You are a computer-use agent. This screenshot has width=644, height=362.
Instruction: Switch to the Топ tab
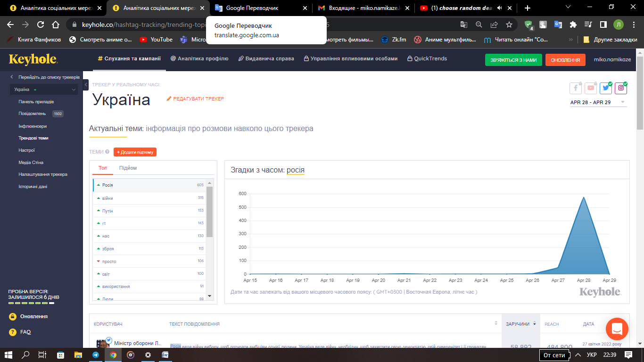pyautogui.click(x=103, y=168)
